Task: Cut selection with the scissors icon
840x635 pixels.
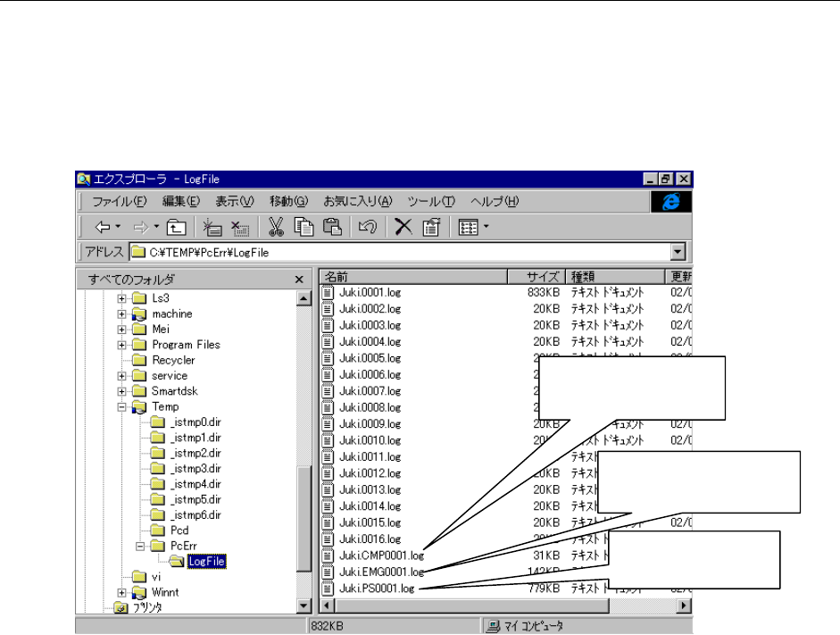Action: point(276,227)
